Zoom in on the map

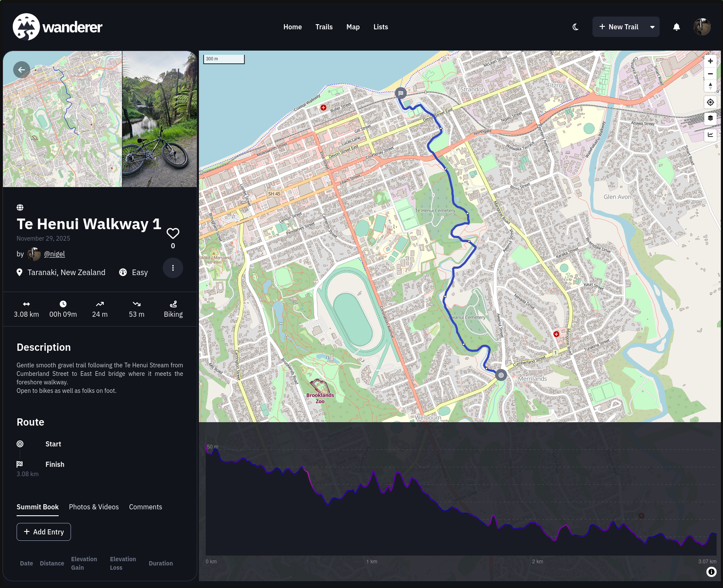click(x=710, y=61)
